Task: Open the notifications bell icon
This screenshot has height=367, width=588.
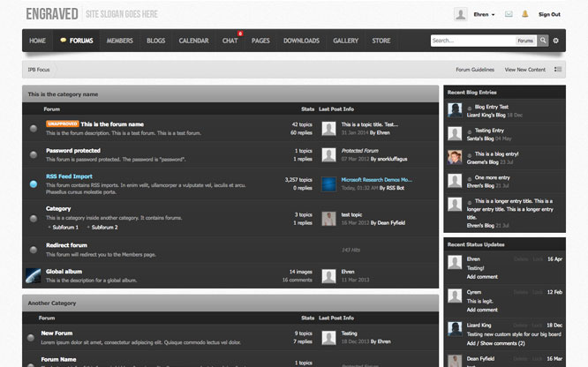Action: coord(525,14)
